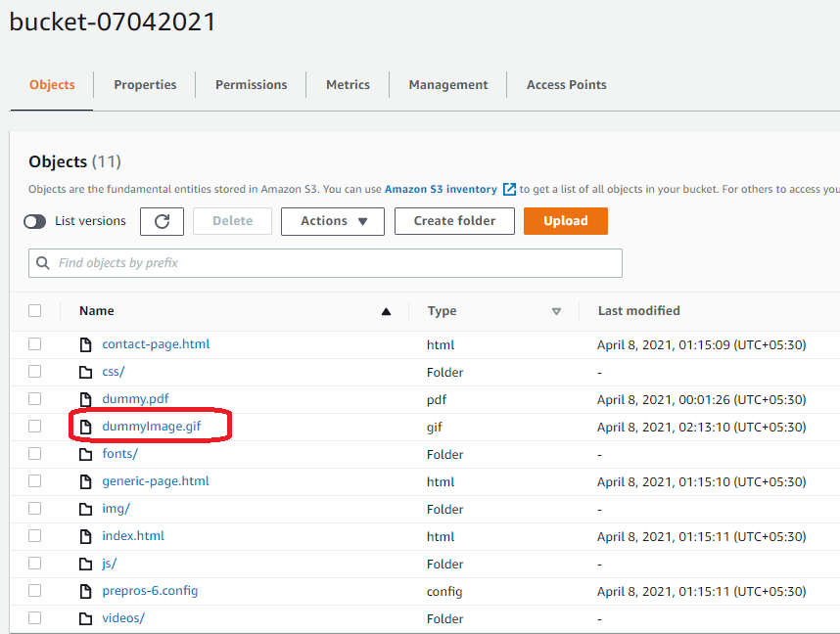
Task: Click the folder icon beside img/
Action: 85,509
